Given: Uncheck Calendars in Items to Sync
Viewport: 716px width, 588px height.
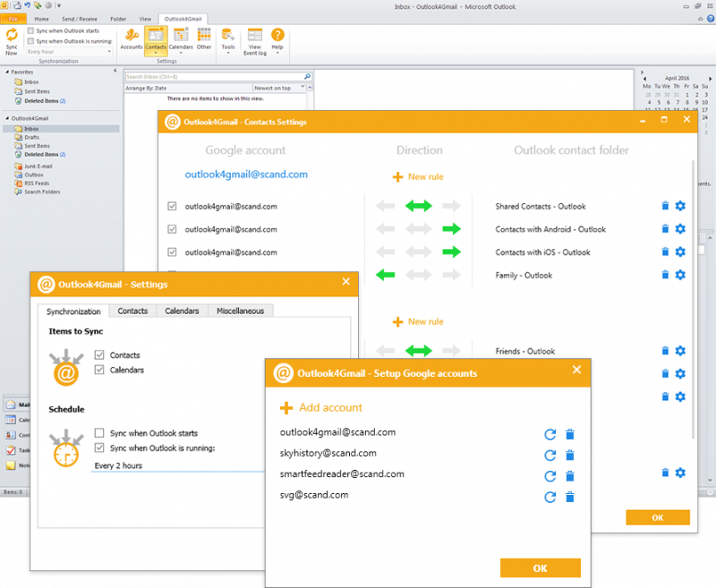Looking at the screenshot, I should tap(99, 370).
